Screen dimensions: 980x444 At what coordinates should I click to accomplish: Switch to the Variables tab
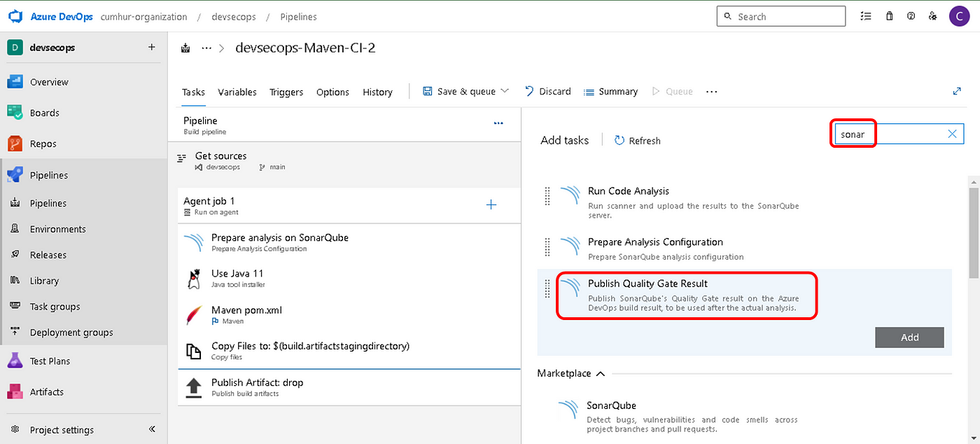click(x=237, y=92)
